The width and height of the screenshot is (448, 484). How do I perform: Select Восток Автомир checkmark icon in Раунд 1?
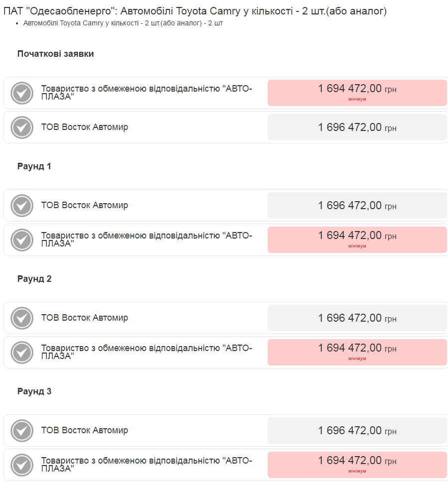tap(22, 206)
